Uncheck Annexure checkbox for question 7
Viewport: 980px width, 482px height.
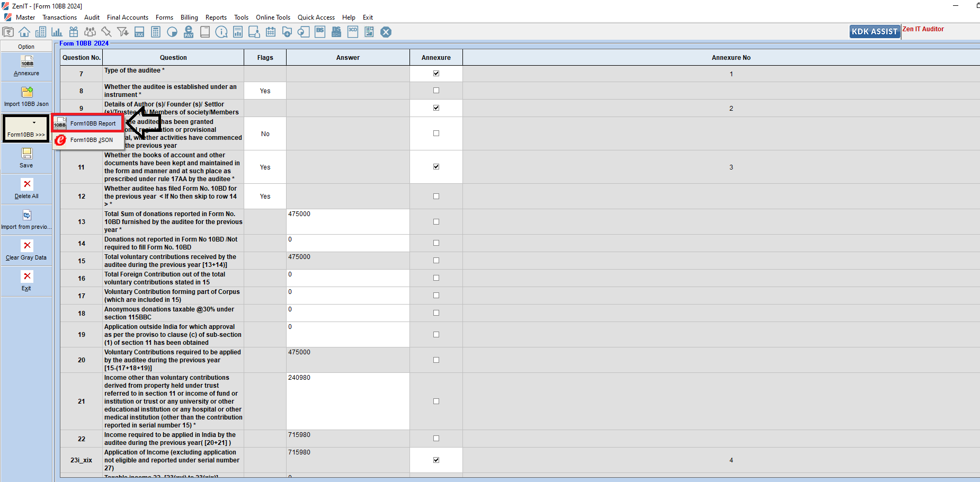[x=436, y=74]
